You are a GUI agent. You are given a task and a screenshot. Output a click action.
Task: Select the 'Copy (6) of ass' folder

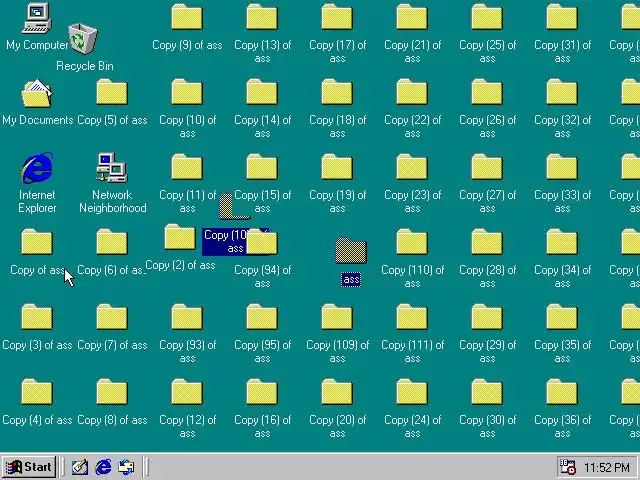pos(112,242)
